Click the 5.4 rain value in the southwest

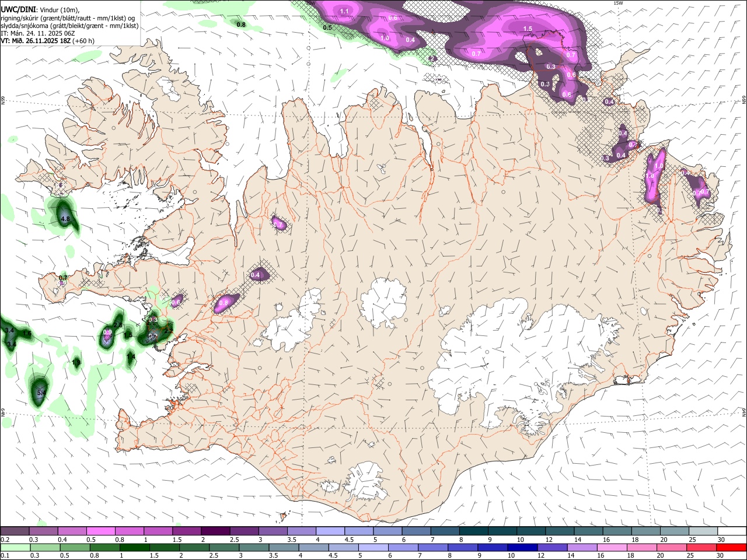[41, 393]
